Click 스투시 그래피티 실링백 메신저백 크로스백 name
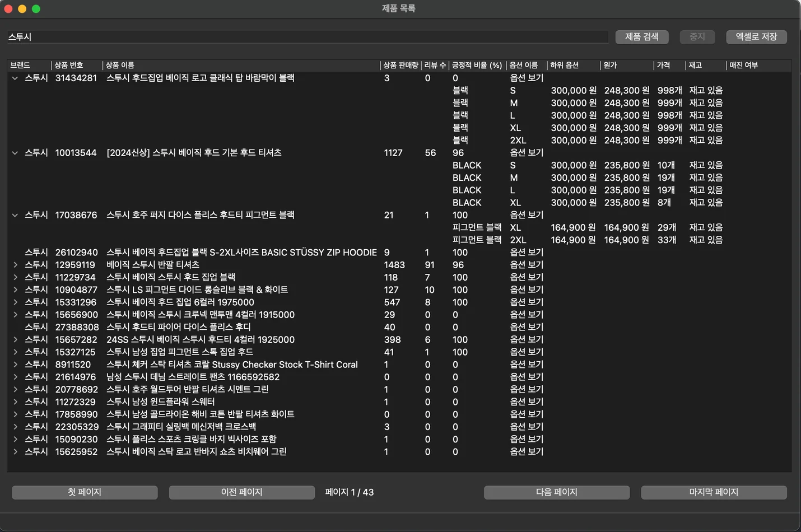This screenshot has width=801, height=532. [x=181, y=427]
